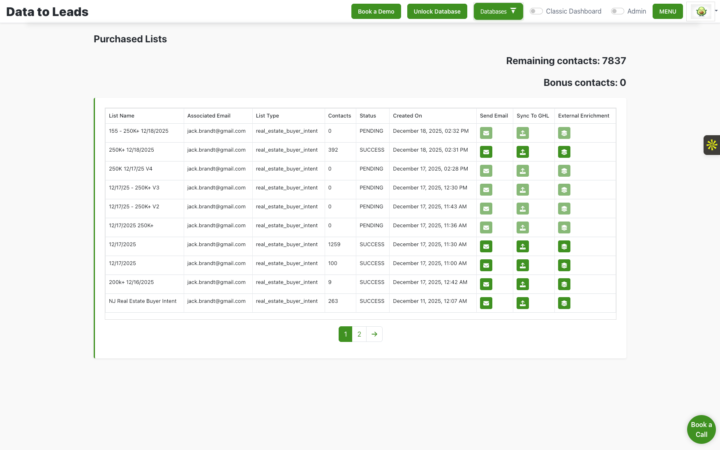Viewport: 720px width, 450px height.
Task: Click the Book a Demo button
Action: coord(375,11)
